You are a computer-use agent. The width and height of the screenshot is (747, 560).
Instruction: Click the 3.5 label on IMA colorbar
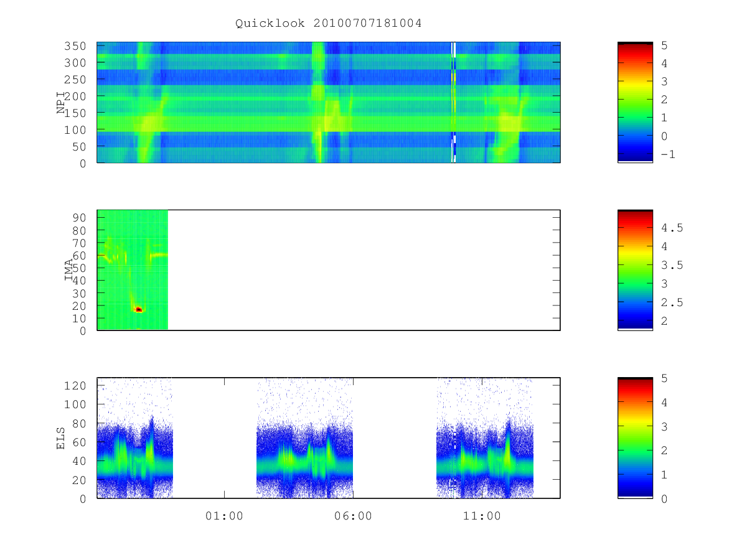coord(672,265)
